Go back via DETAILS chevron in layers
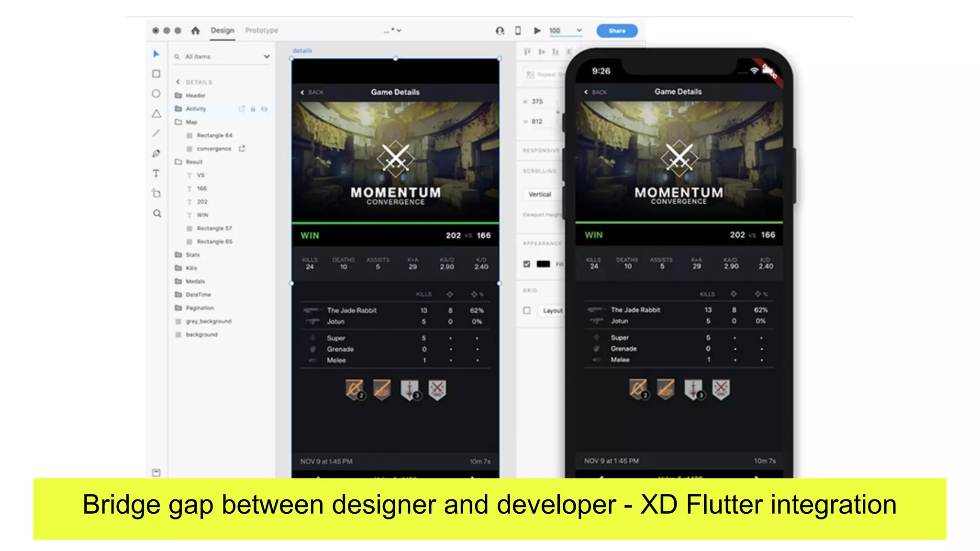Screen dimensions: 980x551 [x=178, y=82]
